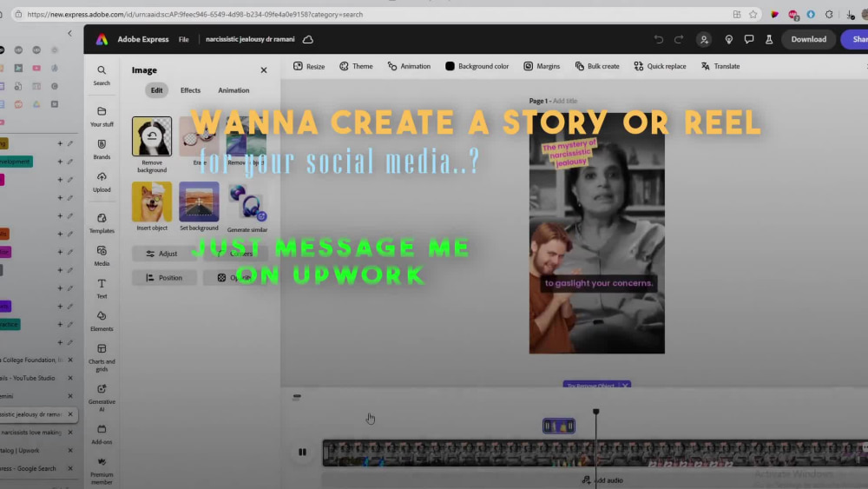868x489 pixels.
Task: Click the Position button
Action: click(164, 277)
